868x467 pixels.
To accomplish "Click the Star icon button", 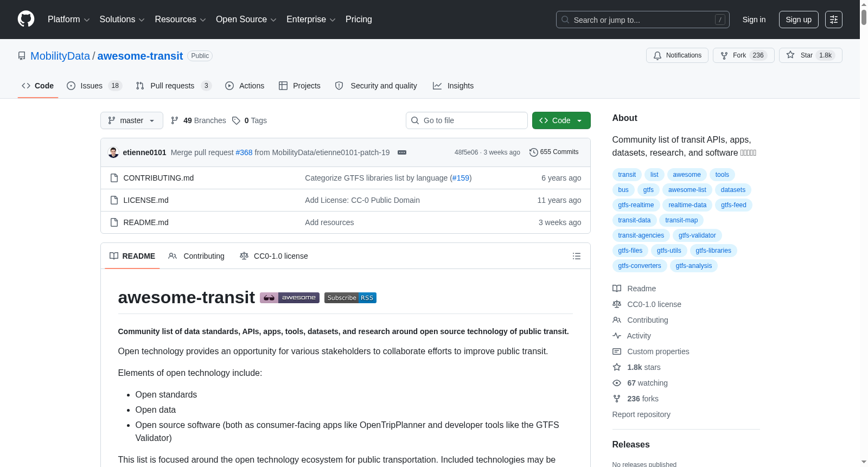I will click(790, 55).
